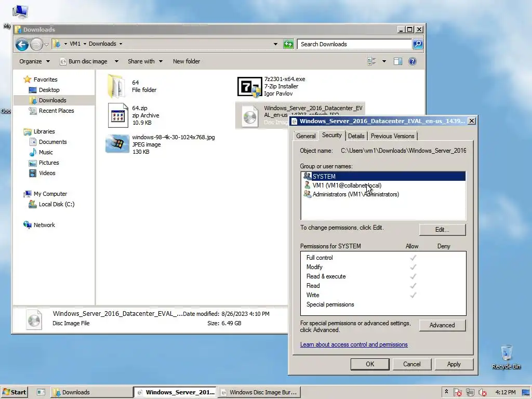Click Read & execute allow checkmark
Image resolution: width=532 pixels, height=399 pixels.
(x=413, y=276)
